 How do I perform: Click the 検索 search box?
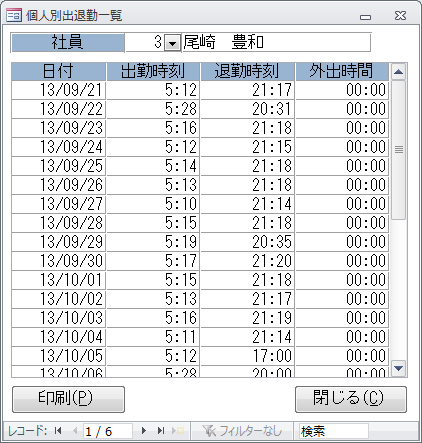pos(334,431)
